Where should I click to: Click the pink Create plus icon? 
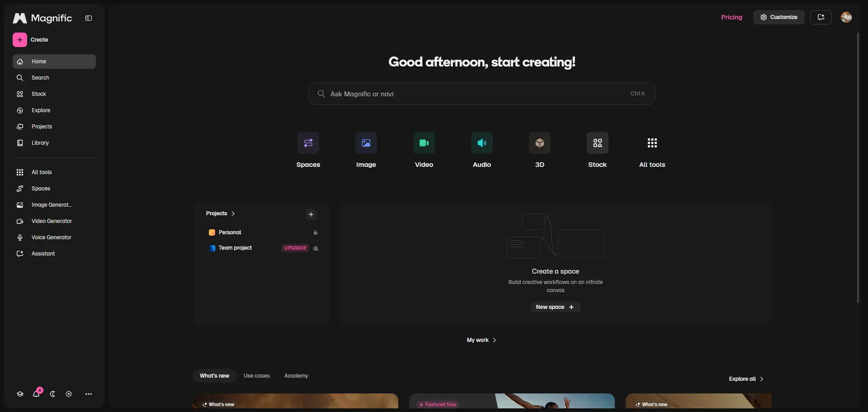pos(20,40)
